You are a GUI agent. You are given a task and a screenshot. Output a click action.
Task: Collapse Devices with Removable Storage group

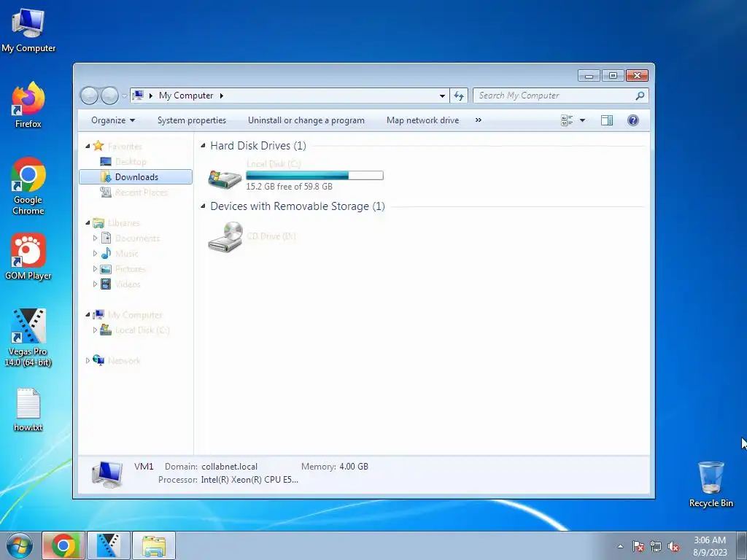click(x=203, y=206)
